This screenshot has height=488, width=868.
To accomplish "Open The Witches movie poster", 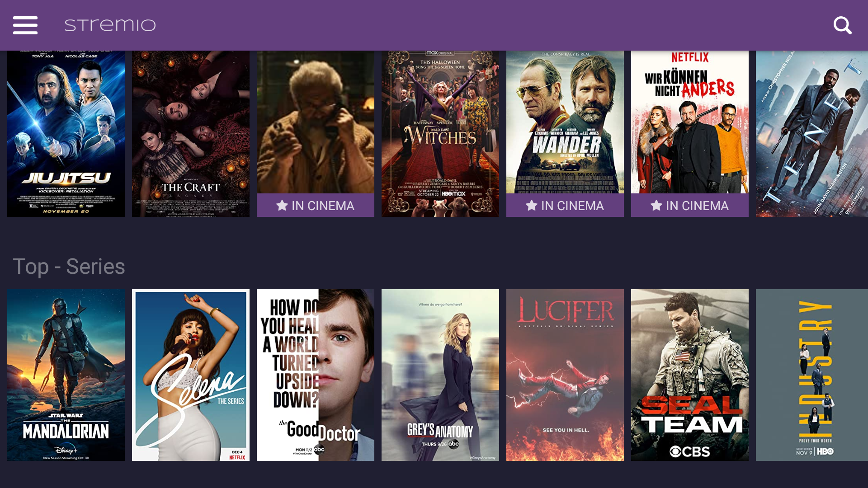I will coord(440,133).
